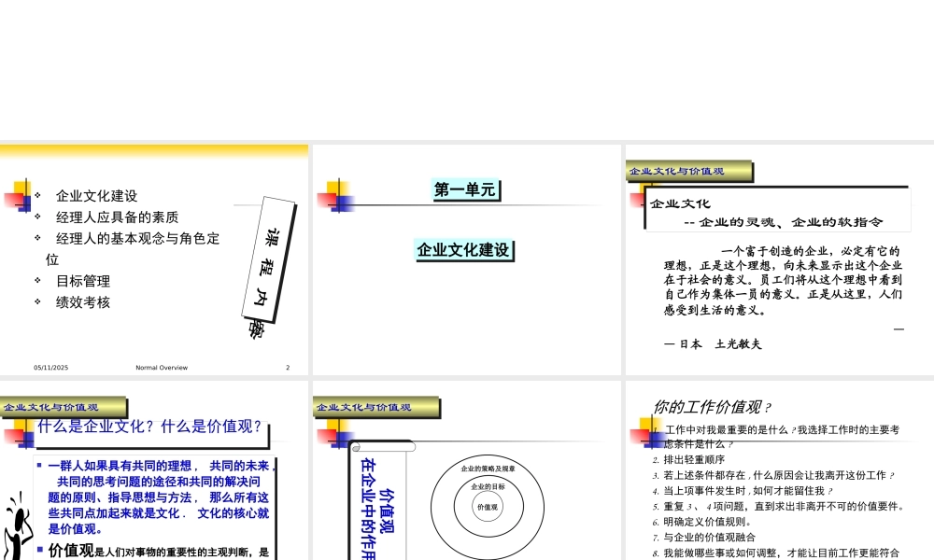Screen dimensions: 934x560
Task: Click the colored squares logo on 第一单元 slide
Action: [335, 196]
